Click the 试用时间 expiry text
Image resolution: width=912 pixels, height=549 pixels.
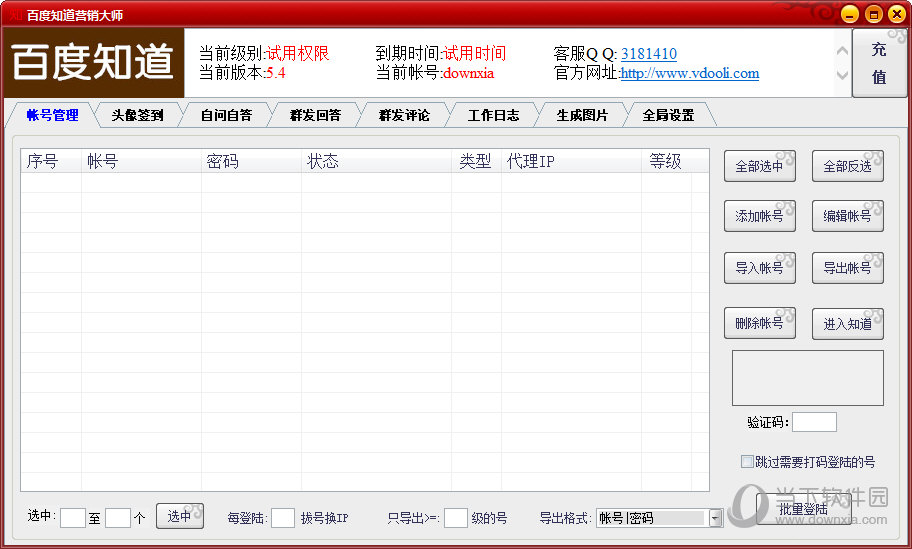475,54
